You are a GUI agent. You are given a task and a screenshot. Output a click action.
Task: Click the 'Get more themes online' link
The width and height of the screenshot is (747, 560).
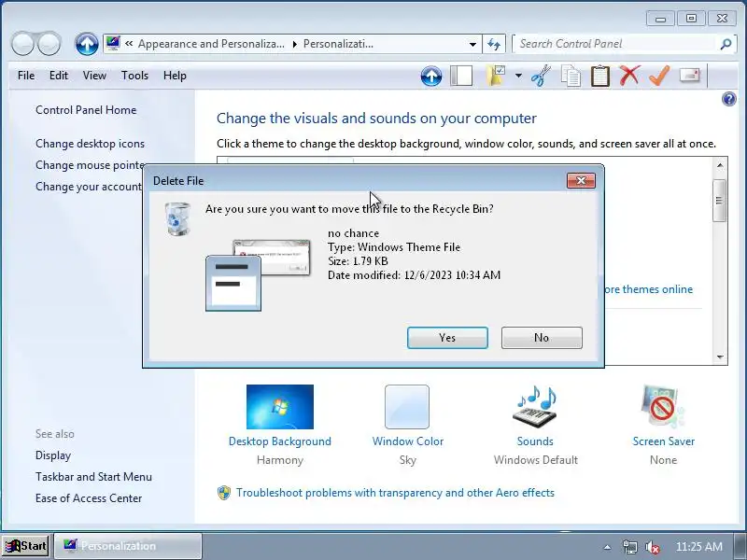pos(648,289)
